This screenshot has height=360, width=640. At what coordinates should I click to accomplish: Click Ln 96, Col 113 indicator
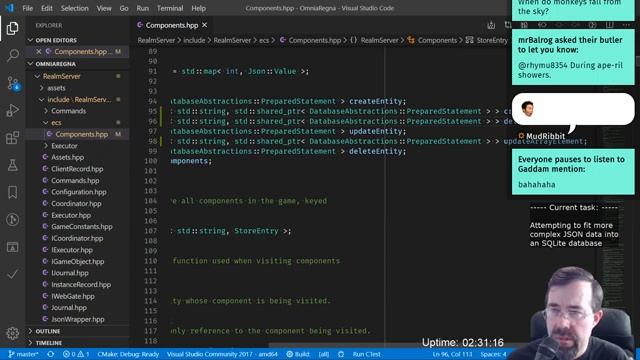(x=452, y=354)
